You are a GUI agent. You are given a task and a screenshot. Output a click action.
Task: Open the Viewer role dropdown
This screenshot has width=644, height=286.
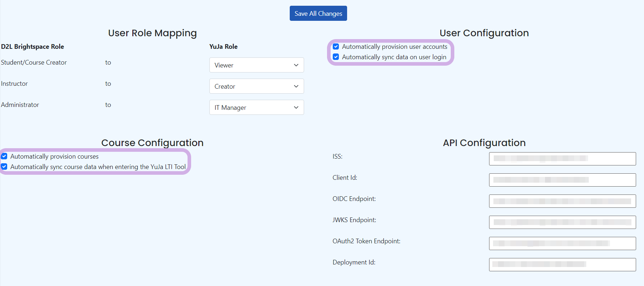[257, 65]
